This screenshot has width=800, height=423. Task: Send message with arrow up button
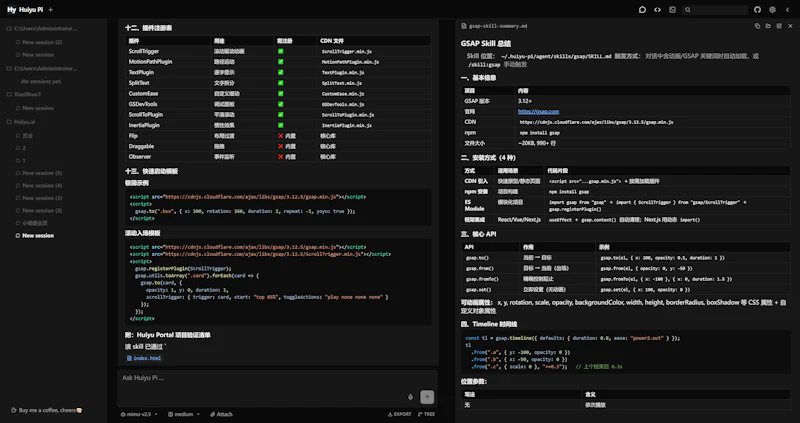coord(427,397)
